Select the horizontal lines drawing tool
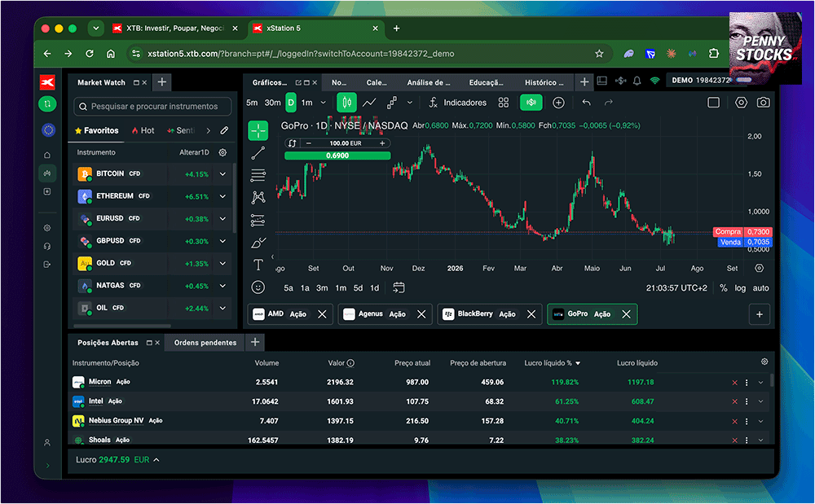This screenshot has width=815, height=504. (x=258, y=175)
